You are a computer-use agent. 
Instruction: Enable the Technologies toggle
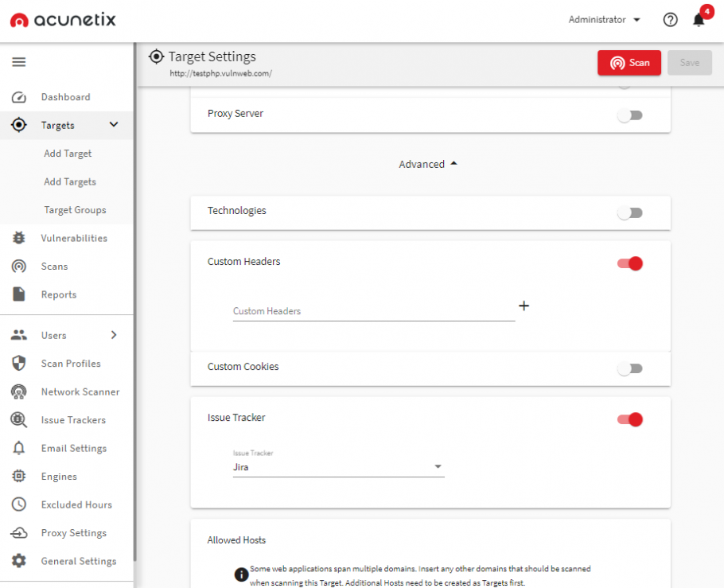coord(630,213)
